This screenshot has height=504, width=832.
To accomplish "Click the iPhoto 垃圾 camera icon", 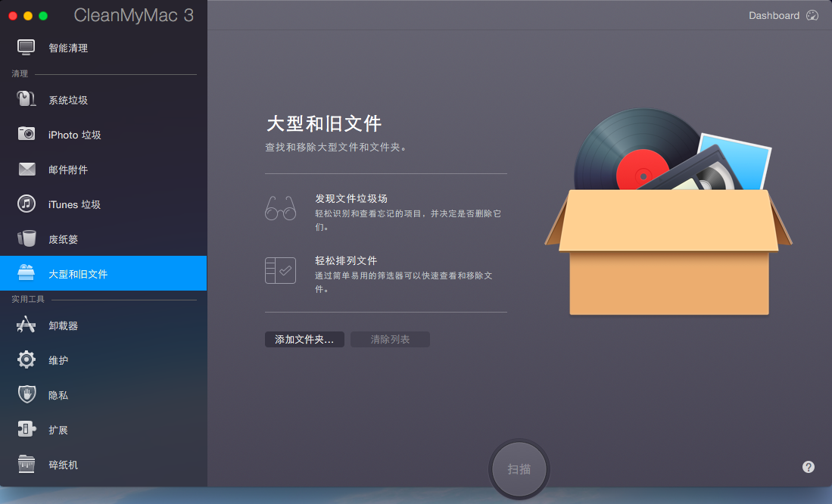I will coord(26,134).
